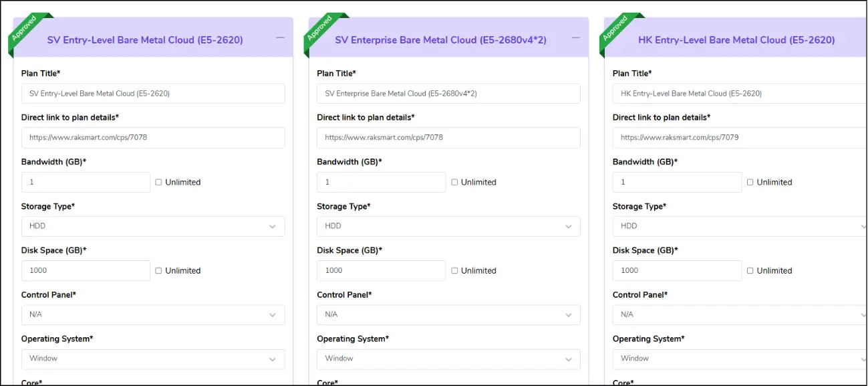
Task: Check Unlimited disk space in SV Entry-Level card
Action: 158,271
